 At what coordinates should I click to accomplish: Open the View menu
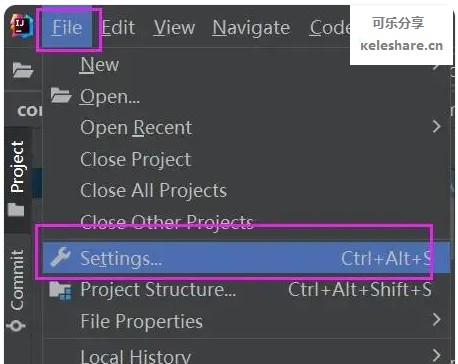(x=174, y=28)
